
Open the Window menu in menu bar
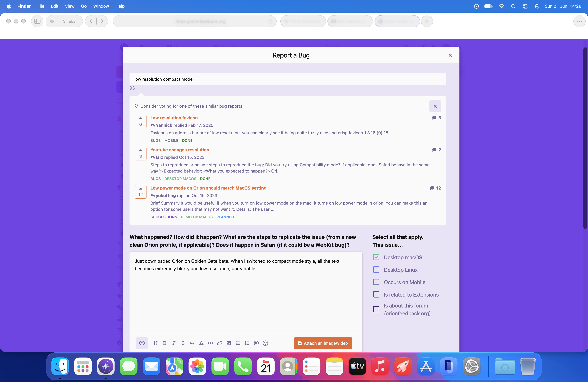click(101, 6)
